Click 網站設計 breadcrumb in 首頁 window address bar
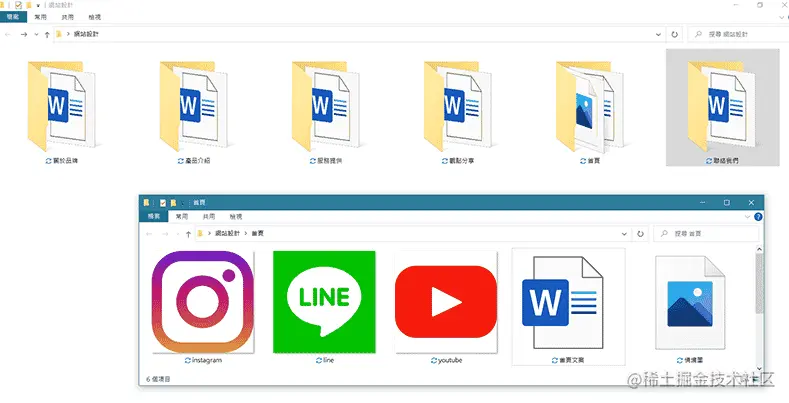Screen dimensions: 789x403 (227, 233)
